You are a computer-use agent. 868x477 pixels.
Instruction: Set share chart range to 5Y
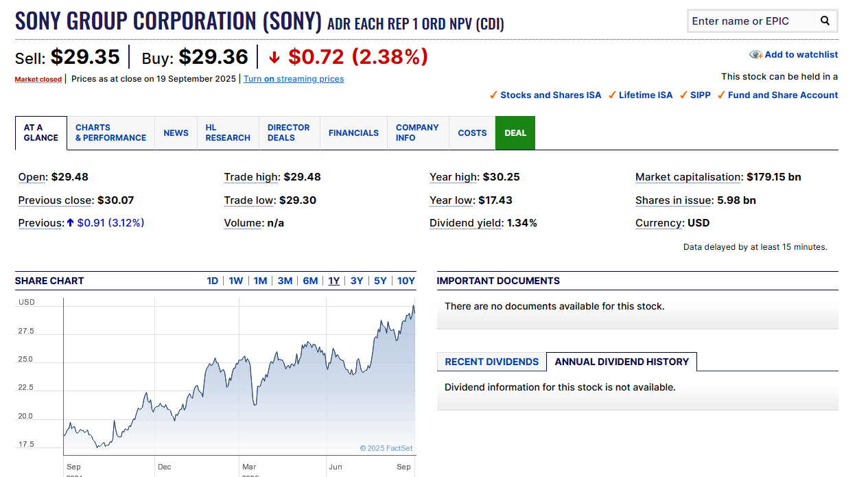380,281
